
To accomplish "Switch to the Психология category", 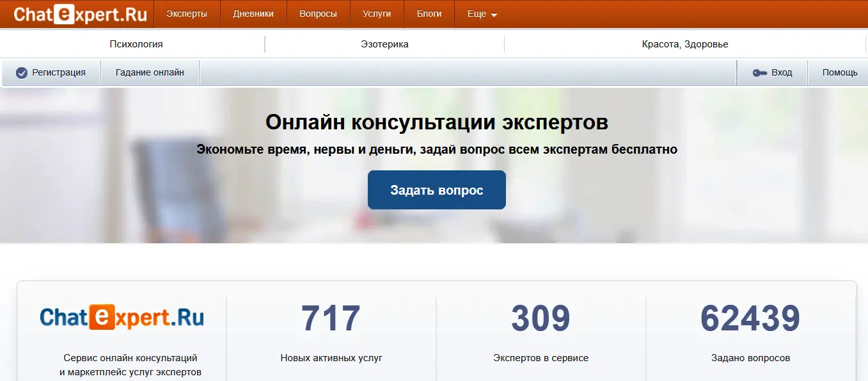I will click(x=136, y=44).
